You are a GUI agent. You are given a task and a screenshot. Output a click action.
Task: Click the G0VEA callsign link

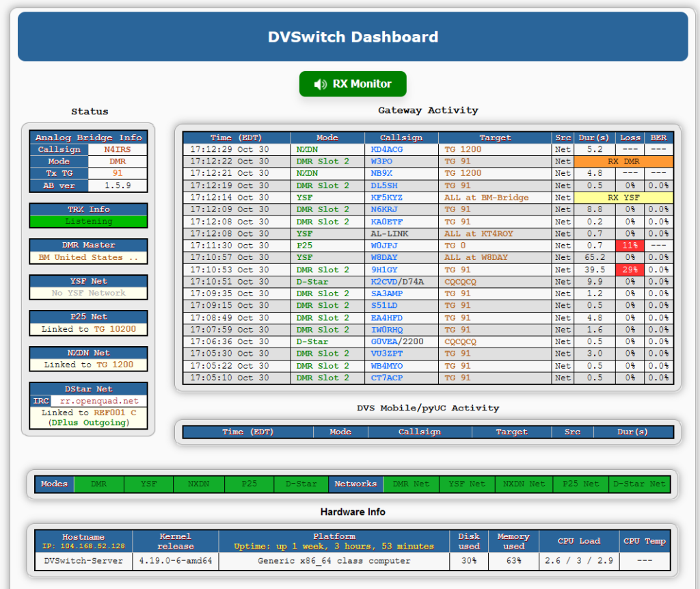(384, 341)
